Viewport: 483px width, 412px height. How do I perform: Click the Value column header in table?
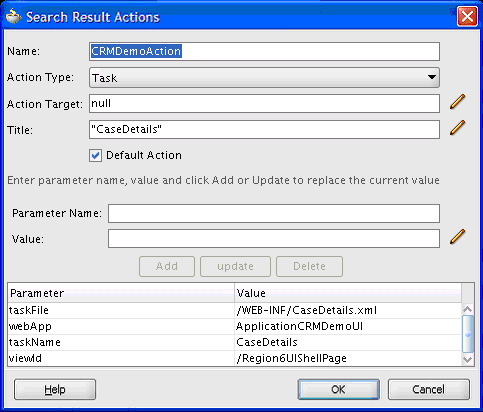point(348,293)
